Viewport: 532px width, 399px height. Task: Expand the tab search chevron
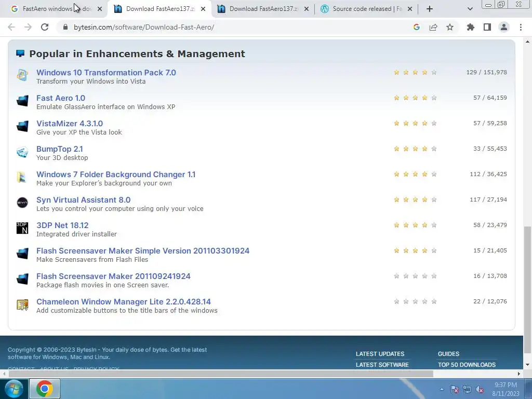pos(470,9)
